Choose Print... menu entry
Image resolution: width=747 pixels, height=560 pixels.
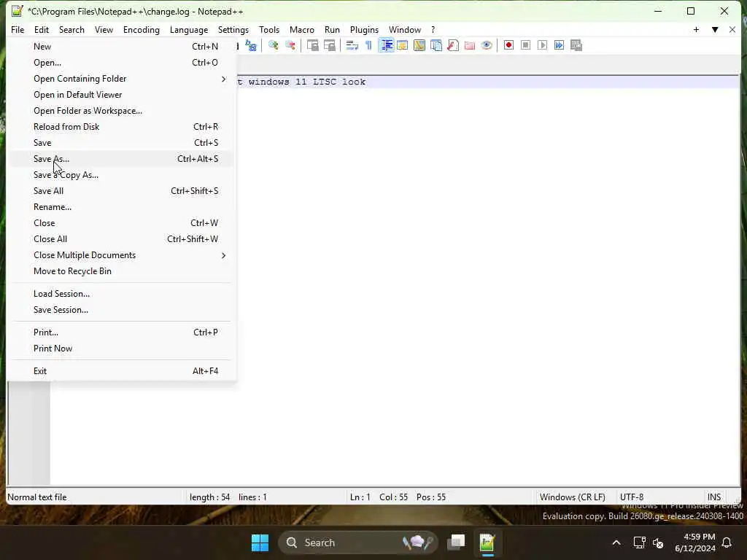tap(121, 332)
